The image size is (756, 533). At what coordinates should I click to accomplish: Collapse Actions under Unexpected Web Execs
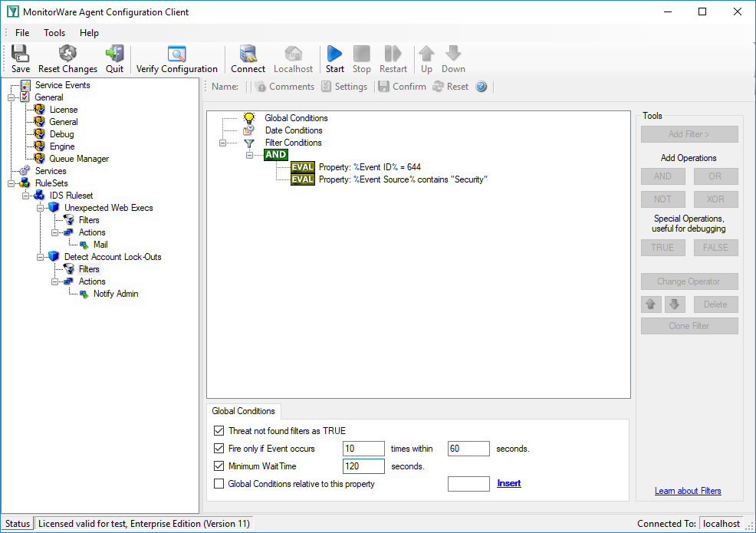click(x=54, y=232)
